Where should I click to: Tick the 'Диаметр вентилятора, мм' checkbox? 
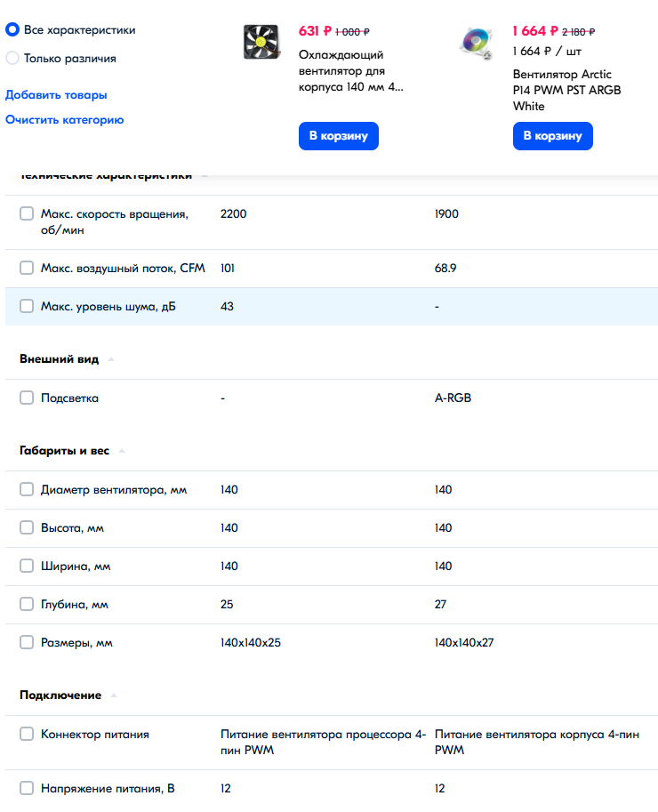(27, 489)
